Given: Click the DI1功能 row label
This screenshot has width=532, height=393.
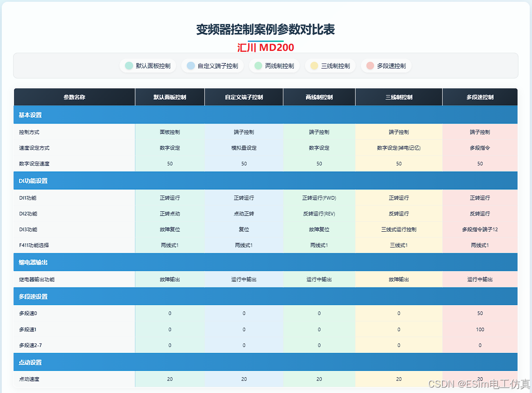Looking at the screenshot, I should pos(28,198).
